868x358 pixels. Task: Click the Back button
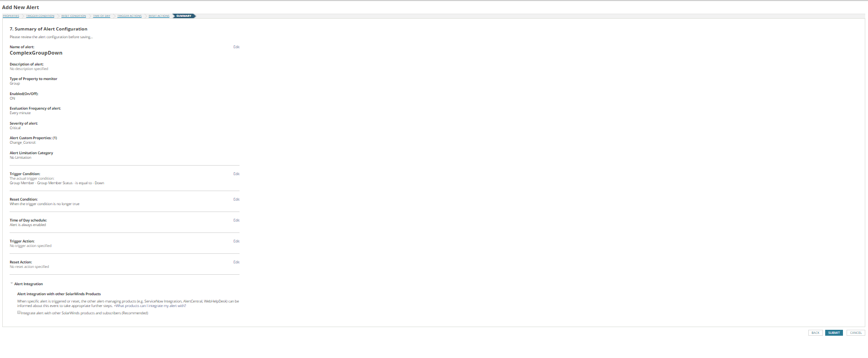coord(815,333)
